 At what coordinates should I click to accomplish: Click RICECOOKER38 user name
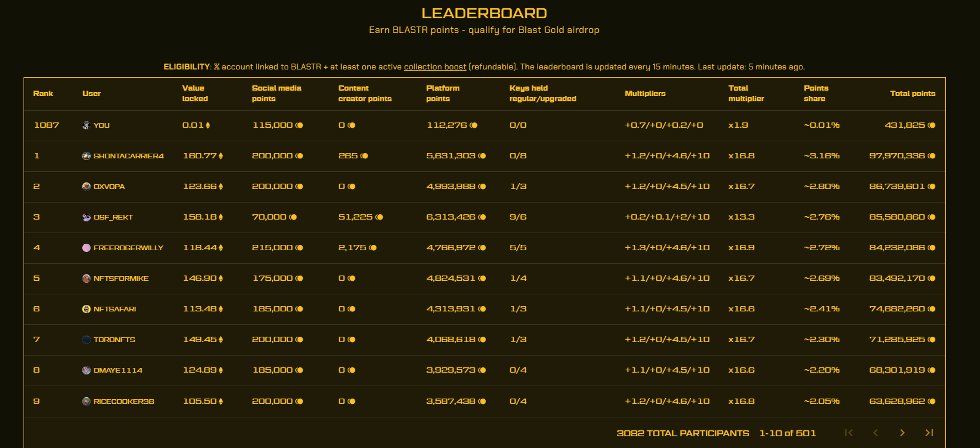[x=124, y=401]
